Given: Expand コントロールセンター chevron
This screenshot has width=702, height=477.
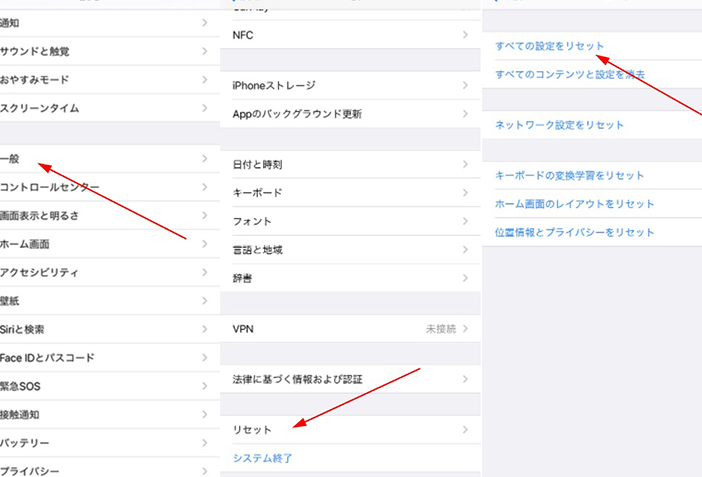Looking at the screenshot, I should (205, 187).
